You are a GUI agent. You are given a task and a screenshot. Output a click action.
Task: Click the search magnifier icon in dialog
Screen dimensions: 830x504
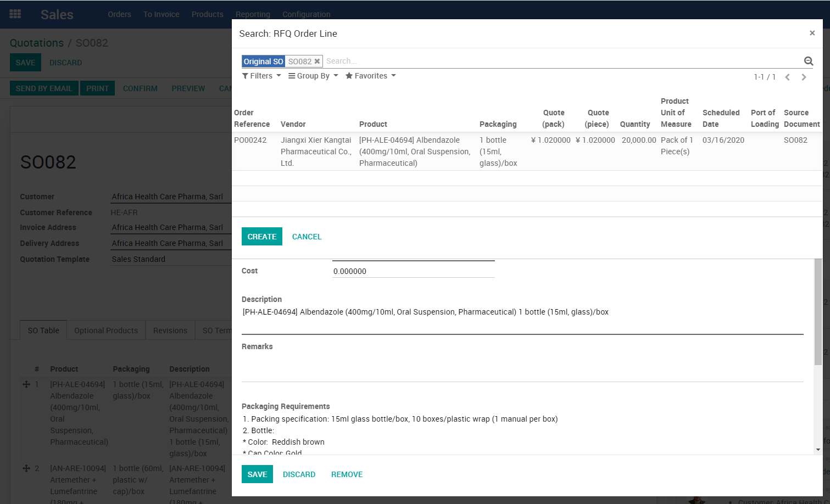(x=808, y=61)
